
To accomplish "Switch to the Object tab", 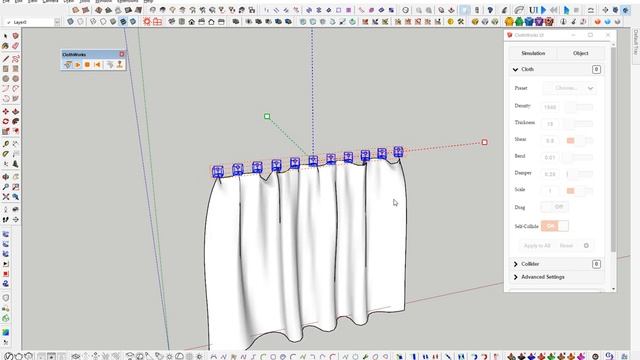I will (x=580, y=53).
